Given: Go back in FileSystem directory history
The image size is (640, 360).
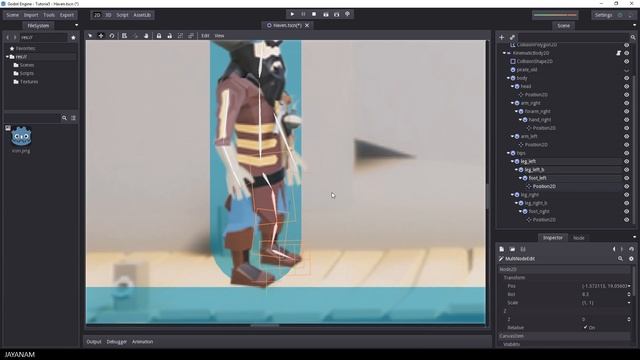Looking at the screenshot, I should 7,38.
